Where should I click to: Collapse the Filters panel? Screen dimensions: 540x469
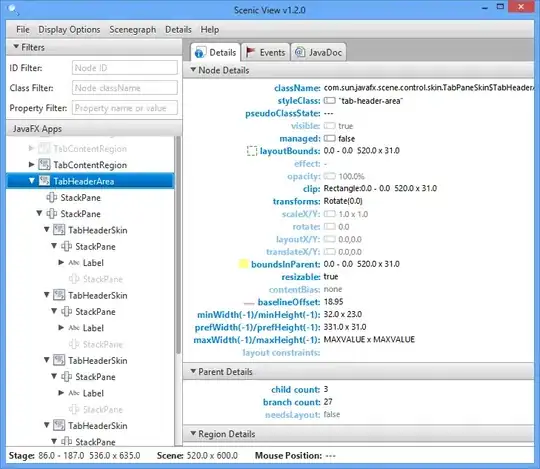16,46
